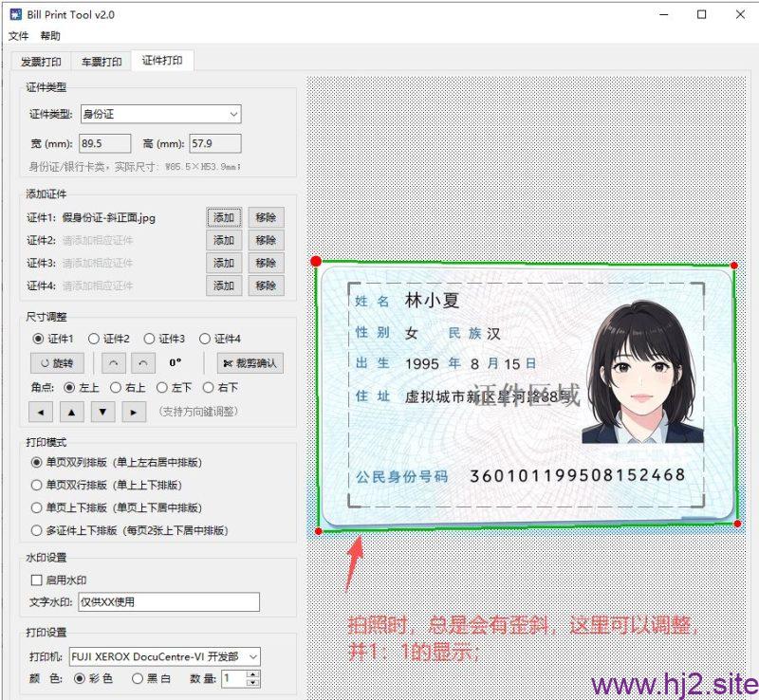This screenshot has width=759, height=700.
Task: Click the 数量 quantity field
Action: click(234, 679)
